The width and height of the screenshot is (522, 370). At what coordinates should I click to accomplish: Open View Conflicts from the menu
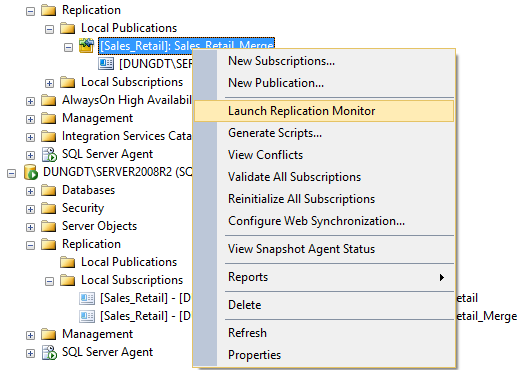point(324,155)
